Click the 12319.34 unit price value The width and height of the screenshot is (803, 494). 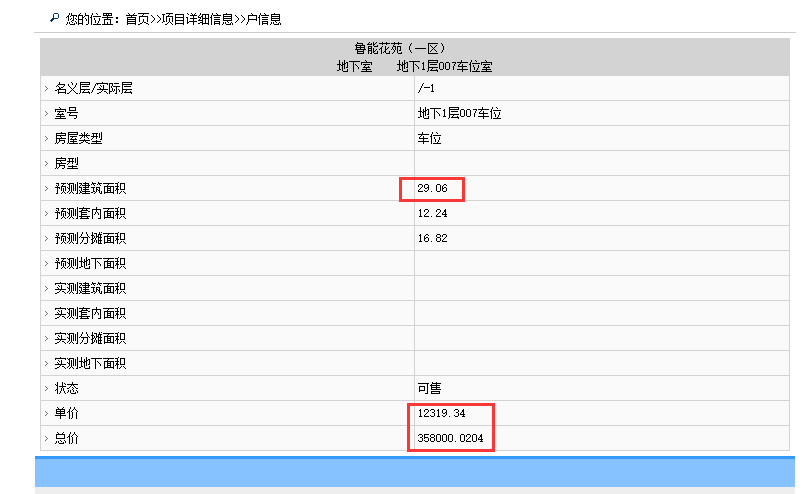(x=441, y=413)
